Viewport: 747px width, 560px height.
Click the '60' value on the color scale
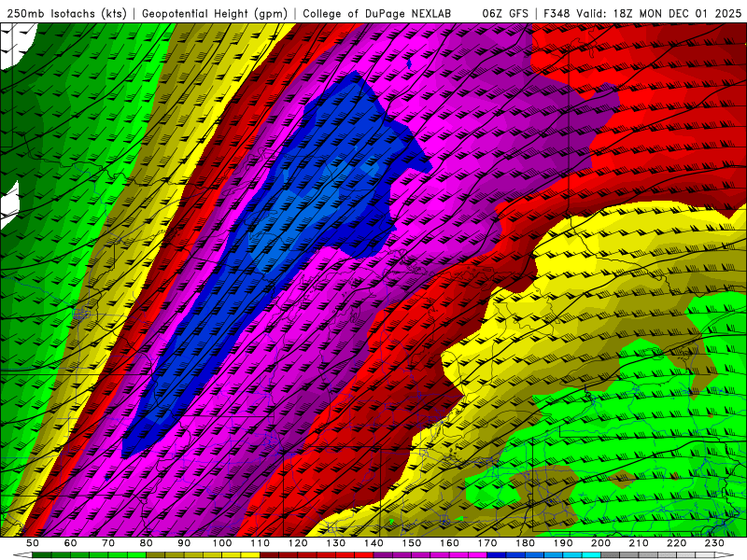point(70,543)
